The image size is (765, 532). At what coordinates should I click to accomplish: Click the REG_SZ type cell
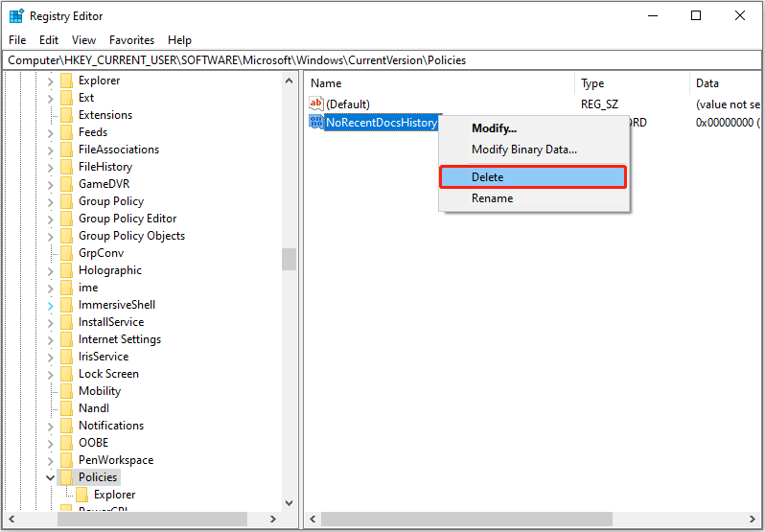(x=599, y=104)
